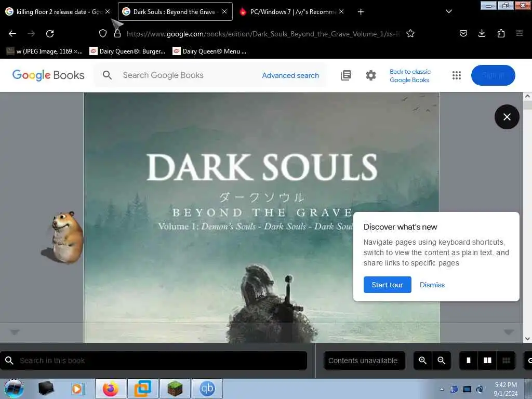Show hidden system tray icons
The height and width of the screenshot is (399, 532).
click(442, 389)
